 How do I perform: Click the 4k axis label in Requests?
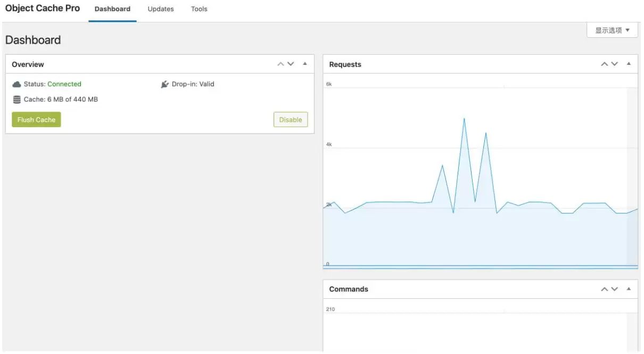tap(329, 144)
